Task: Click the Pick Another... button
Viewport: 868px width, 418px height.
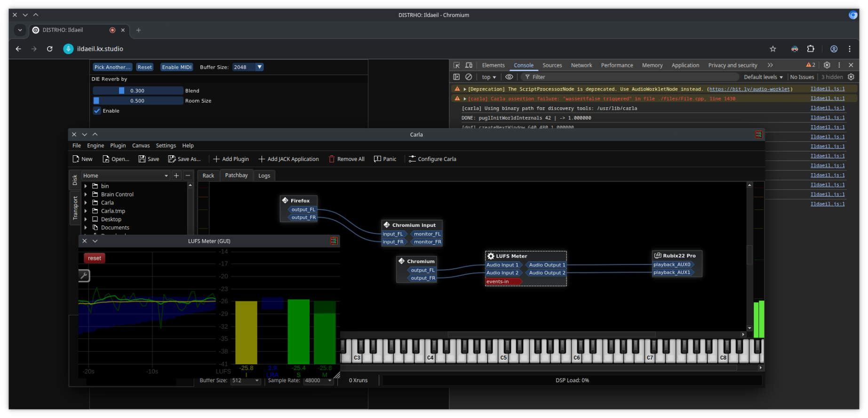Action: pyautogui.click(x=112, y=67)
